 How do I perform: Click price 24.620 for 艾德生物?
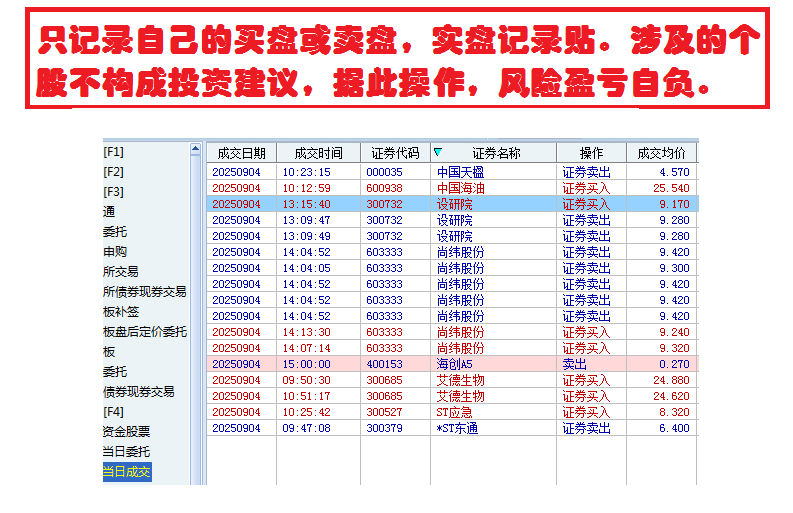671,396
